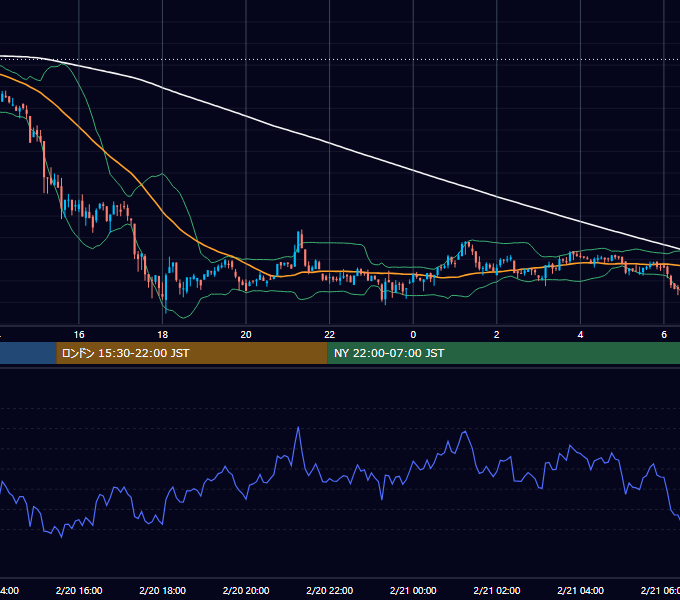680x600 pixels.
Task: Click the 2/21 02:00 time label
Action: click(497, 590)
